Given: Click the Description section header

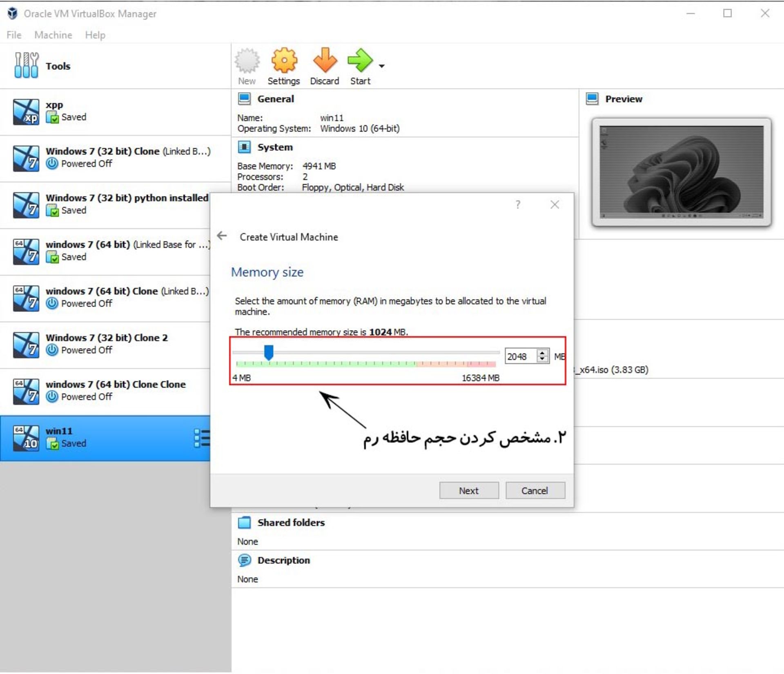Looking at the screenshot, I should [283, 561].
